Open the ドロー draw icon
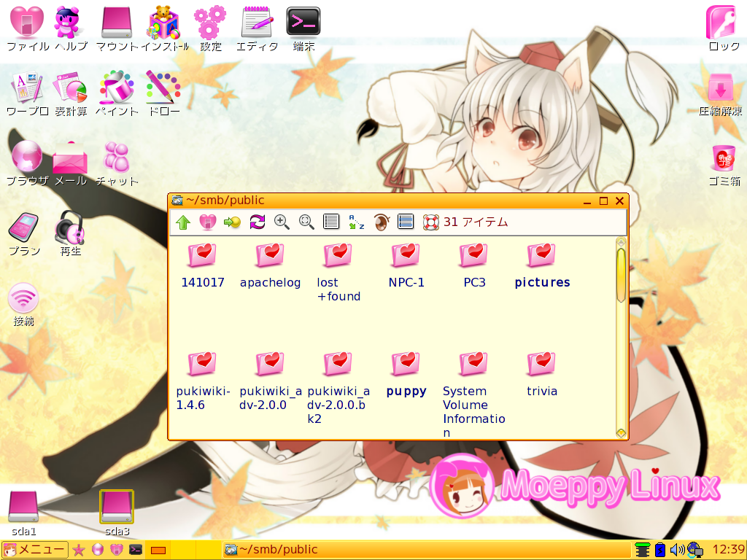 point(163,94)
